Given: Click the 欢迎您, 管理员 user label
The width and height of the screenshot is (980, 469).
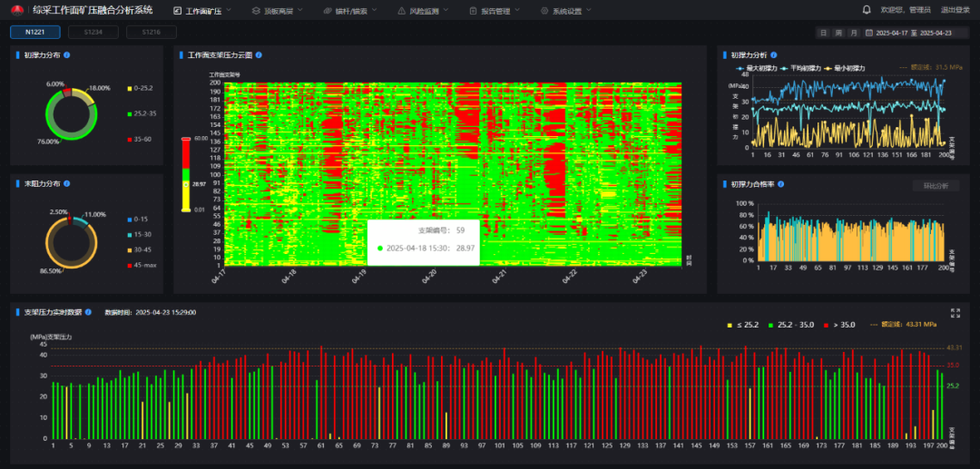Looking at the screenshot, I should point(905,10).
